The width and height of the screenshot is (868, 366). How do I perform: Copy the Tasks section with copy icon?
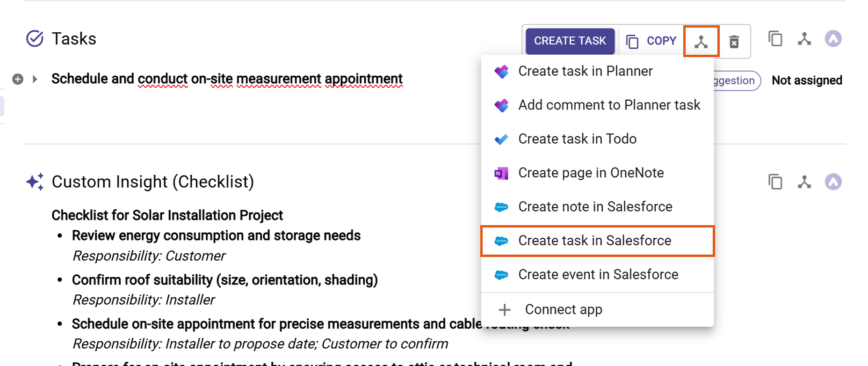click(775, 39)
